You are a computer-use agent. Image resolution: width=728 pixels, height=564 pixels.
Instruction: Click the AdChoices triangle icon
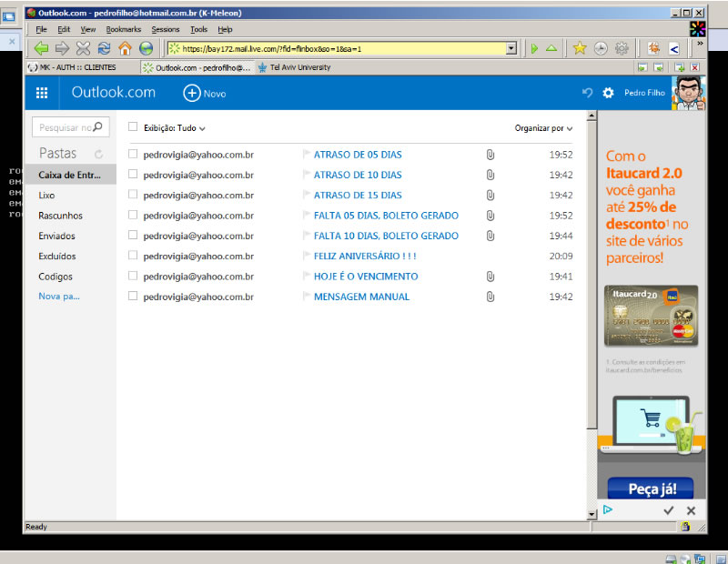(608, 509)
